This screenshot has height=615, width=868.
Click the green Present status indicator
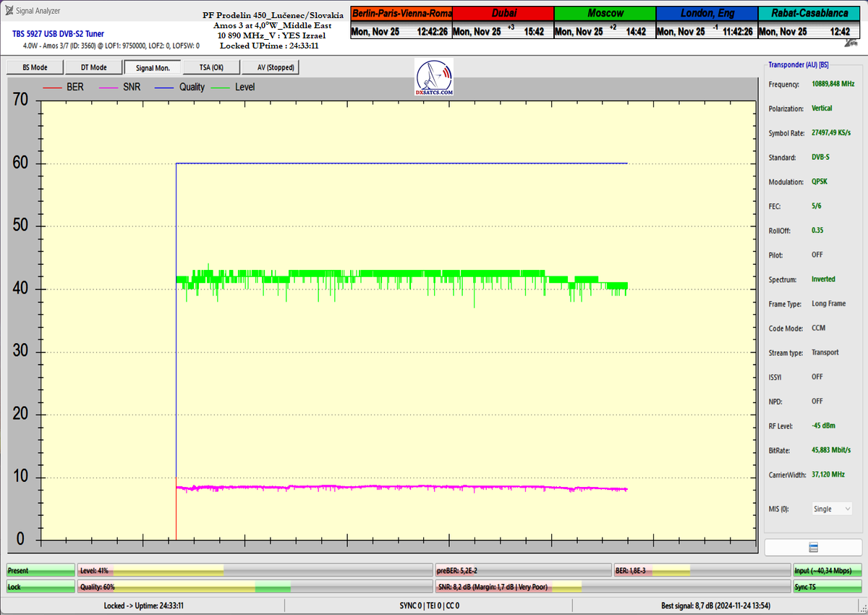pyautogui.click(x=41, y=571)
